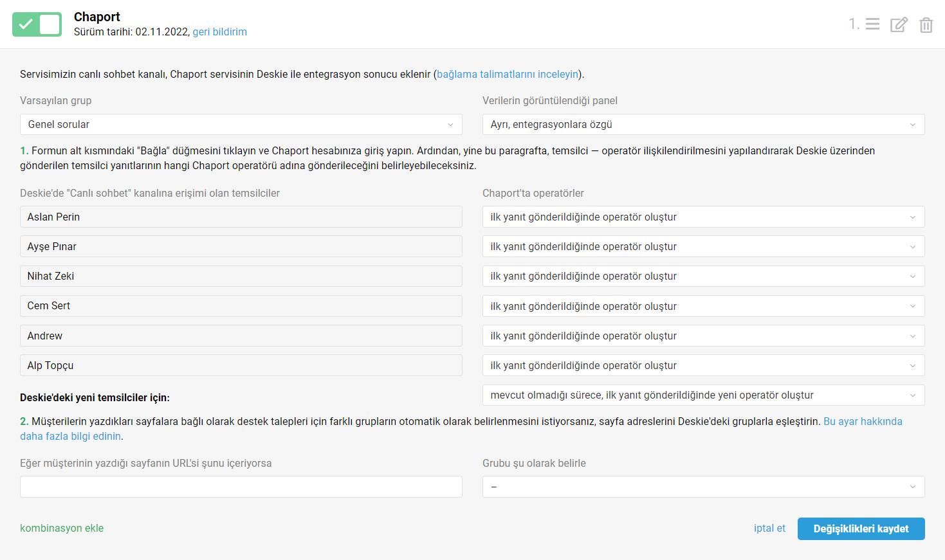The image size is (945, 560).
Task: Open operator dropdown for Nihat Zeki
Action: [704, 276]
